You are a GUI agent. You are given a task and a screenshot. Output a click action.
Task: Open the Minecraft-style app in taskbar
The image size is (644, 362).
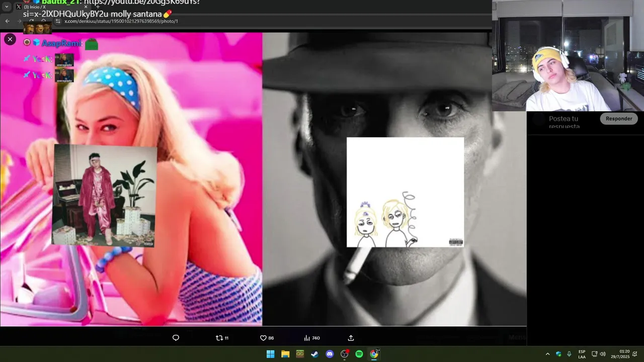click(x=300, y=354)
